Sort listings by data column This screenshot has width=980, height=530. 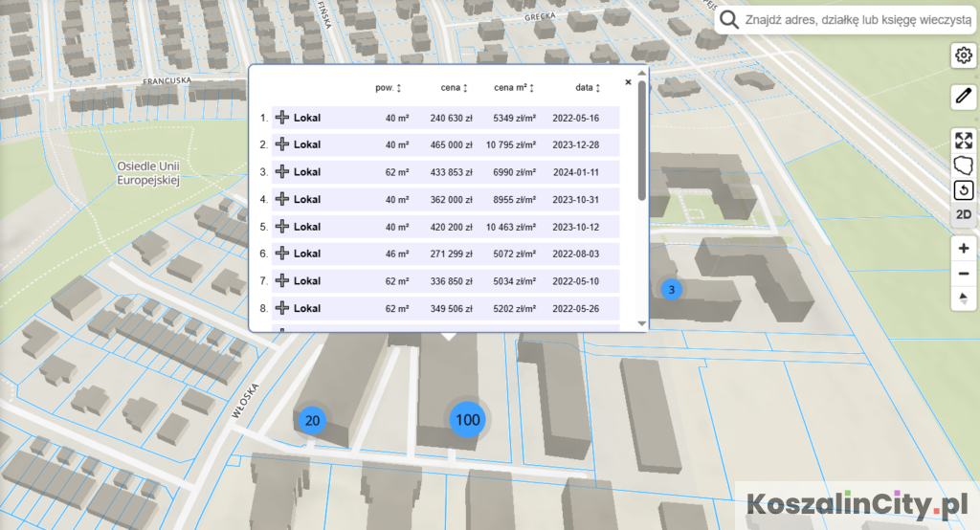click(x=588, y=88)
